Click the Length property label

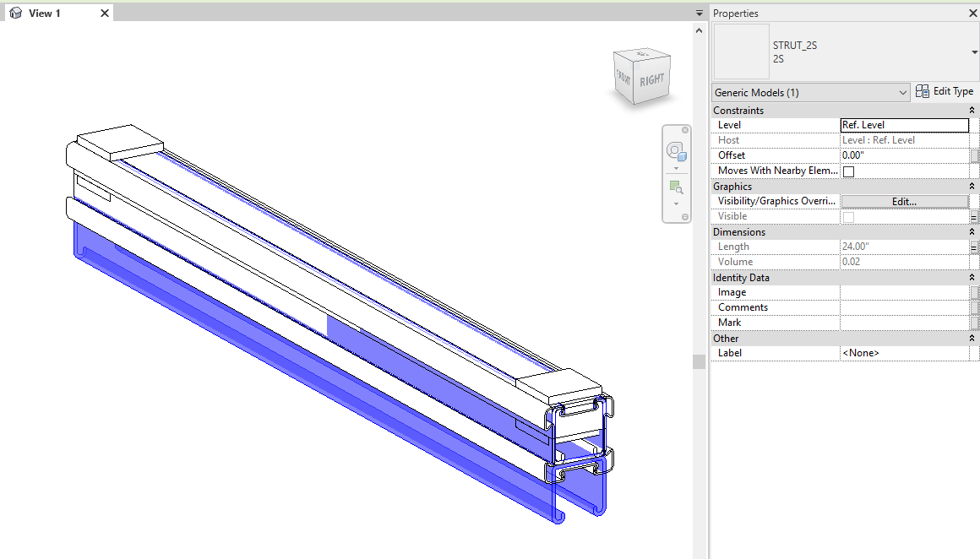pos(733,247)
